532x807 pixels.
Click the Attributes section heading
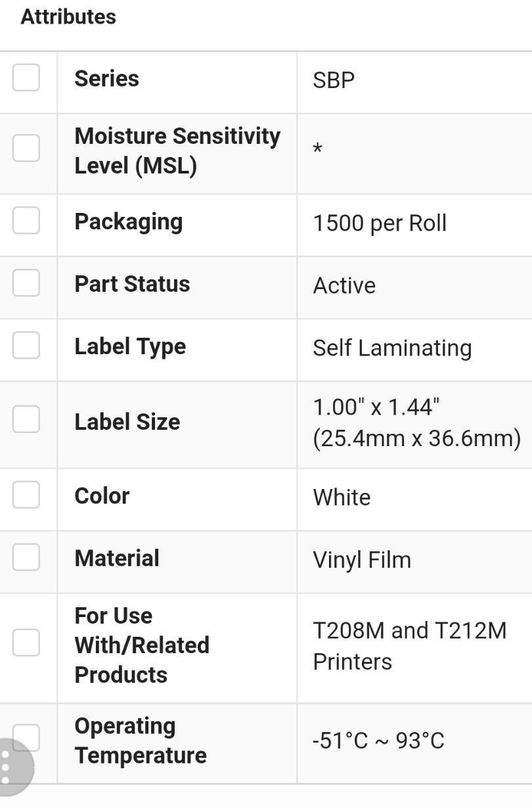click(68, 16)
